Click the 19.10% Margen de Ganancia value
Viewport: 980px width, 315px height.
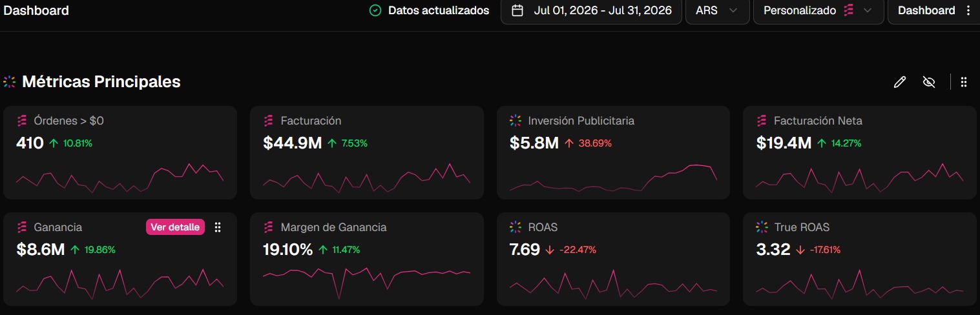pyautogui.click(x=287, y=250)
